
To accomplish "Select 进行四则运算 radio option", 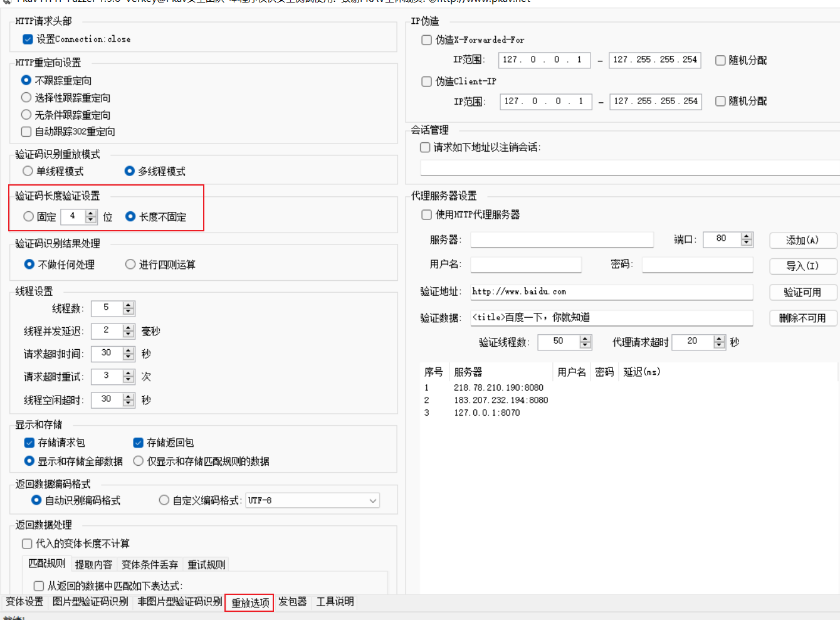I will pyautogui.click(x=130, y=265).
